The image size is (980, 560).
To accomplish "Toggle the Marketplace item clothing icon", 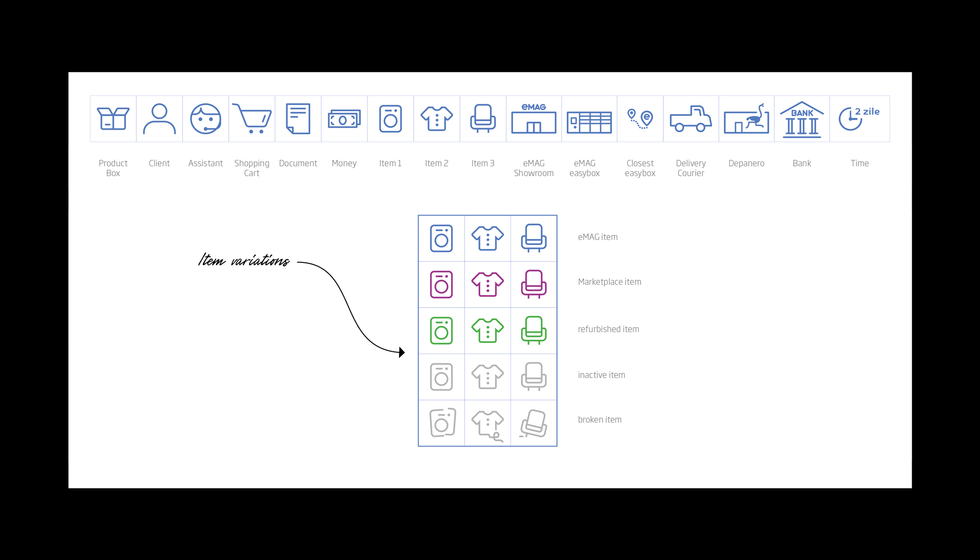I will [487, 283].
